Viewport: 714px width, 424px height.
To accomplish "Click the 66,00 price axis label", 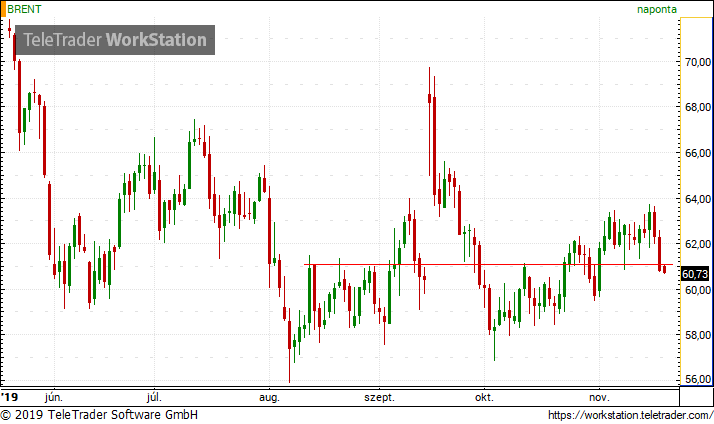I will (x=698, y=153).
